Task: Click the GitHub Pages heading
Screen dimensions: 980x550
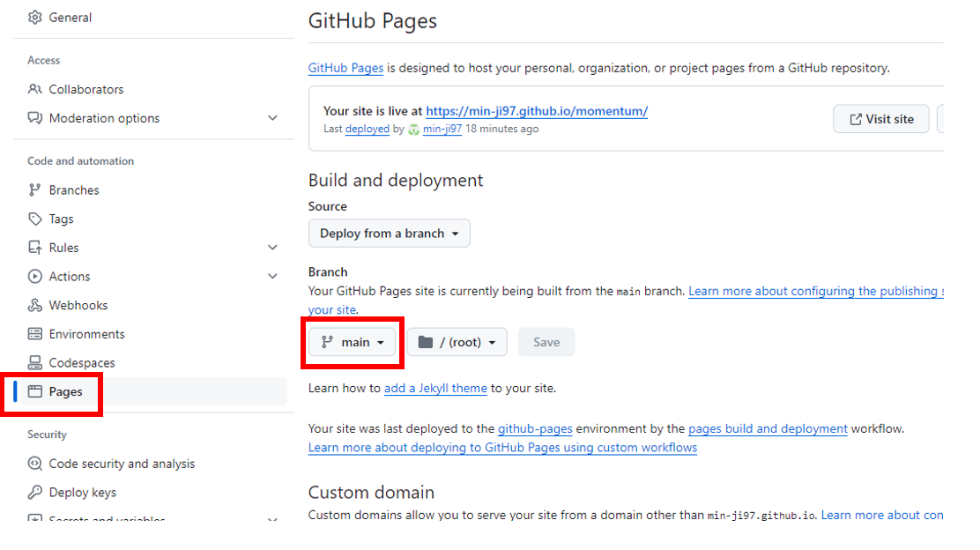Action: coord(373,20)
